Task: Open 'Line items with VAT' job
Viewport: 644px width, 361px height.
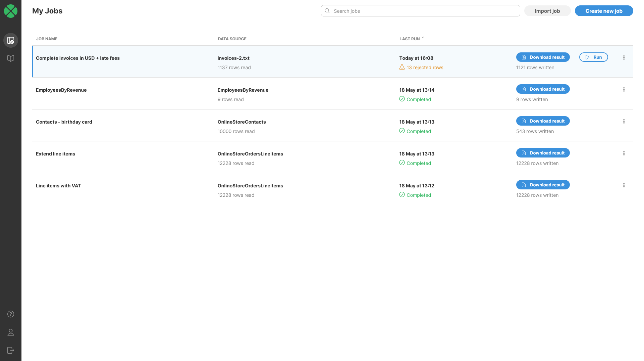Action: 58,186
